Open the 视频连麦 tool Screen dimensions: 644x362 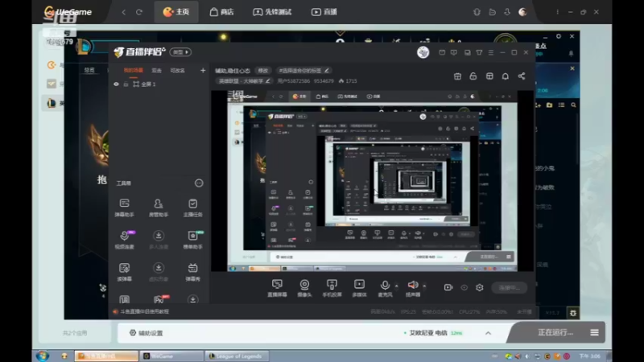[x=124, y=240]
